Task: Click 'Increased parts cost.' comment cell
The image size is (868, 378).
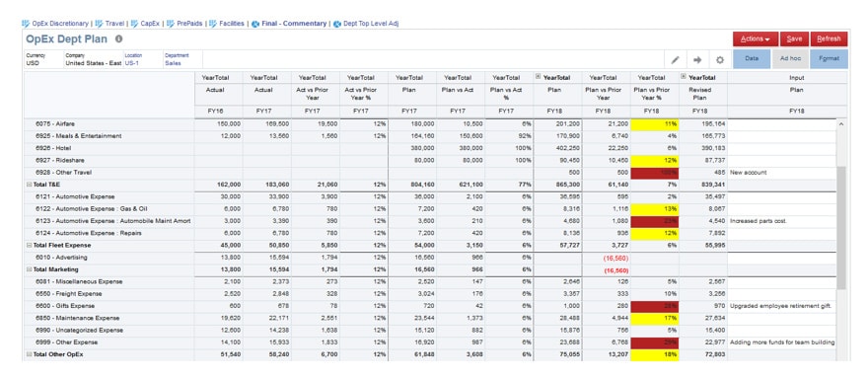Action: click(x=781, y=221)
